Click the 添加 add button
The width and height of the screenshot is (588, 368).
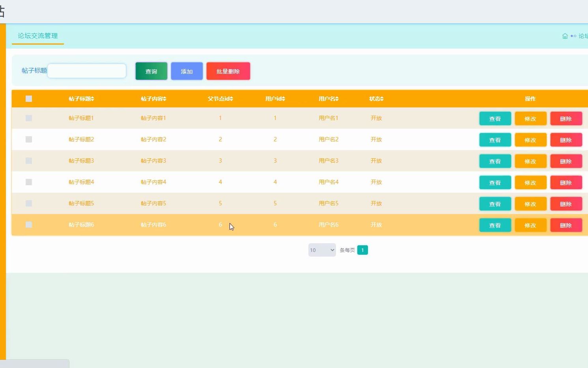click(x=187, y=71)
